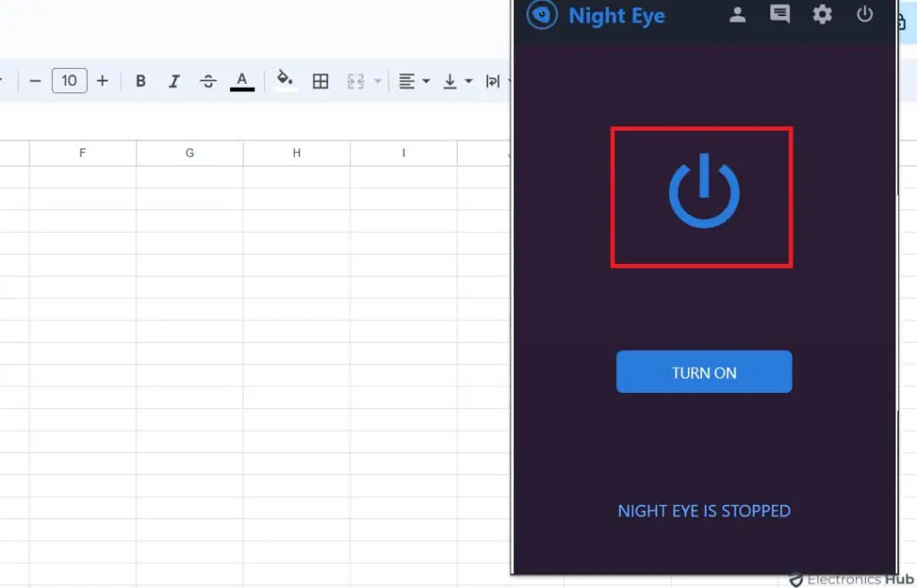
Task: Open the text color picker
Action: point(242,81)
